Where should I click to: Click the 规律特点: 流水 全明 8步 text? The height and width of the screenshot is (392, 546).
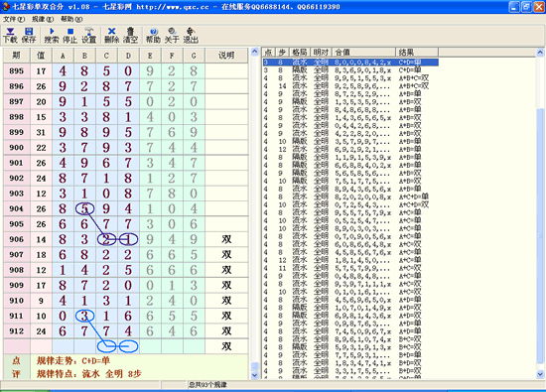click(88, 374)
